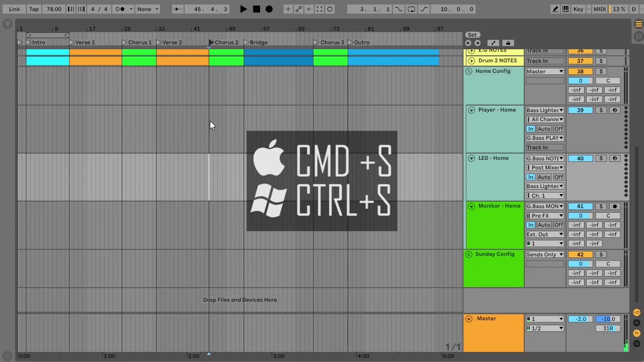Viewport: 644px width, 362px height.
Task: Click the MIDI map mode button
Action: 599,9
